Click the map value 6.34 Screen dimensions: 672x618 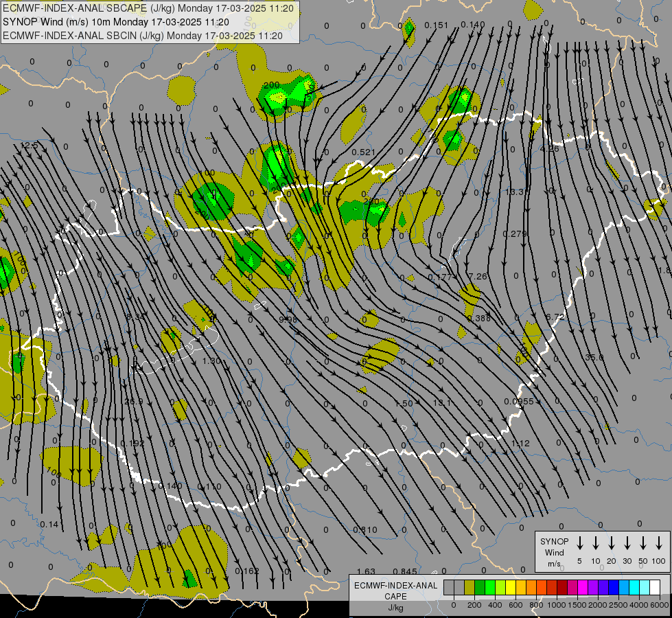pyautogui.click(x=135, y=317)
